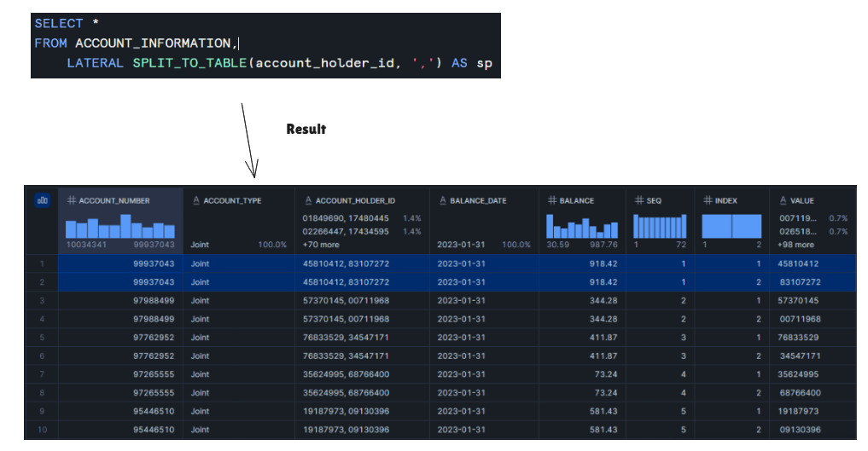The image size is (868, 451).
Task: Select row number 1 in the result grid
Action: click(42, 263)
